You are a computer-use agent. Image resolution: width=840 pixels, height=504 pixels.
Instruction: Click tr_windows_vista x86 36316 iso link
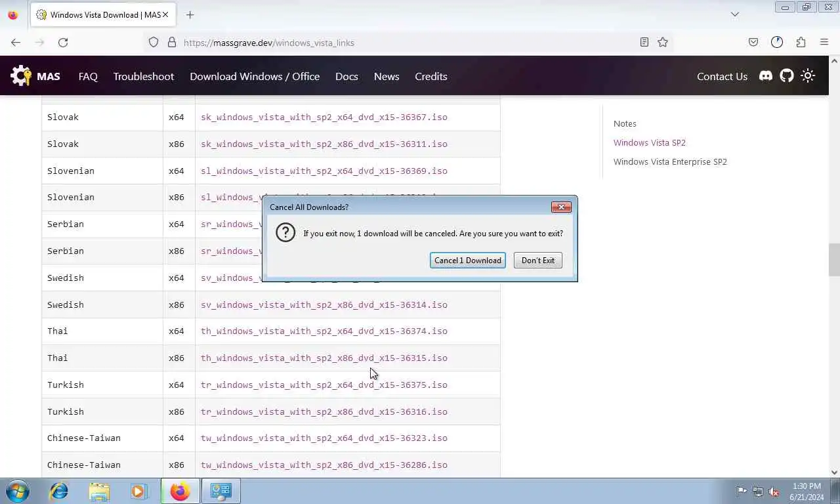click(x=324, y=411)
